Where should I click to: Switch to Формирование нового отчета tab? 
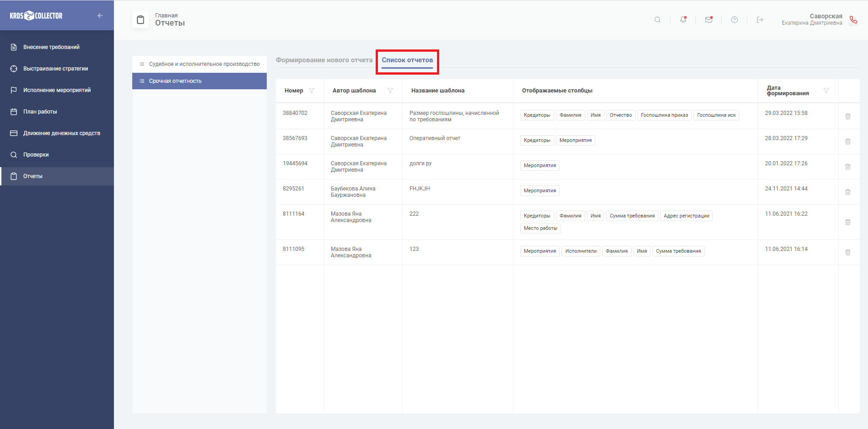(x=324, y=60)
